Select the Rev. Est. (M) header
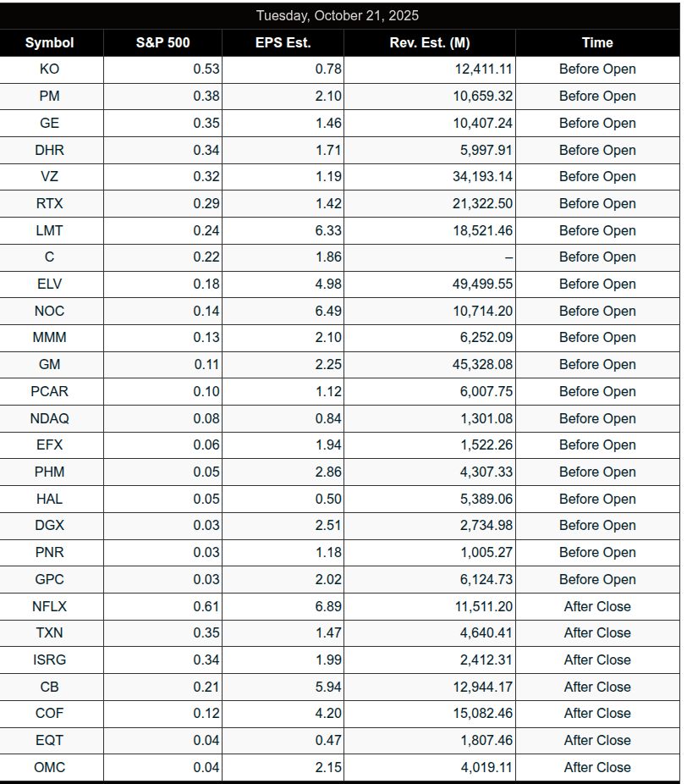The image size is (687, 784). pyautogui.click(x=430, y=42)
